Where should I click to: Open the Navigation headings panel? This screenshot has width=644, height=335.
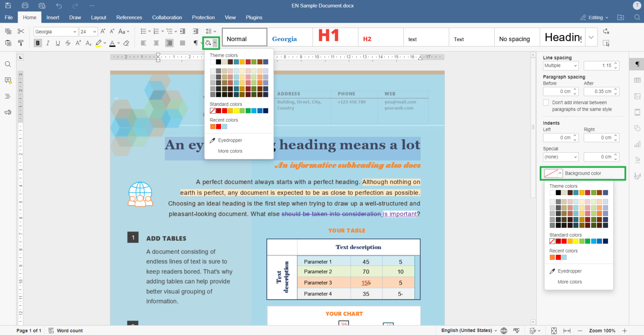pos(8,96)
